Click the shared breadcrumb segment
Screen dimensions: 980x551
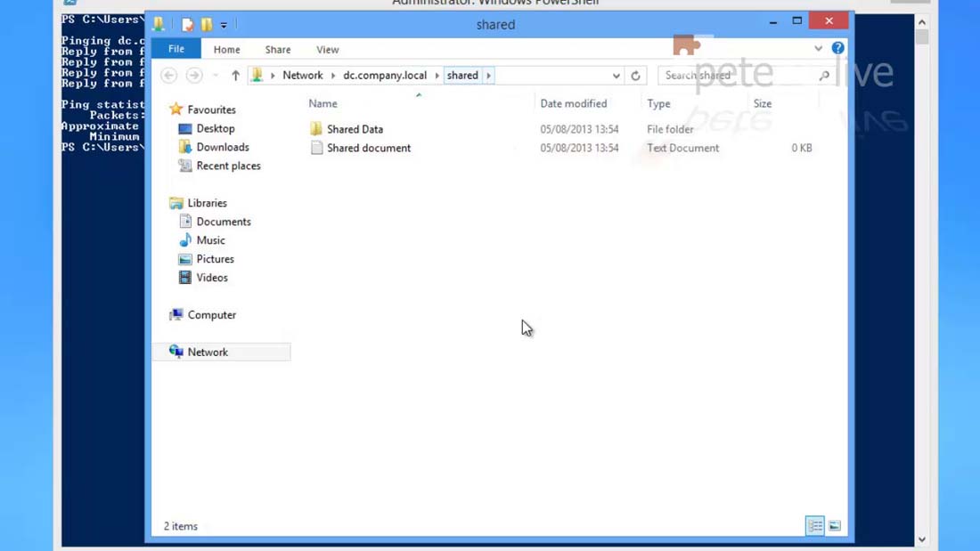click(462, 75)
